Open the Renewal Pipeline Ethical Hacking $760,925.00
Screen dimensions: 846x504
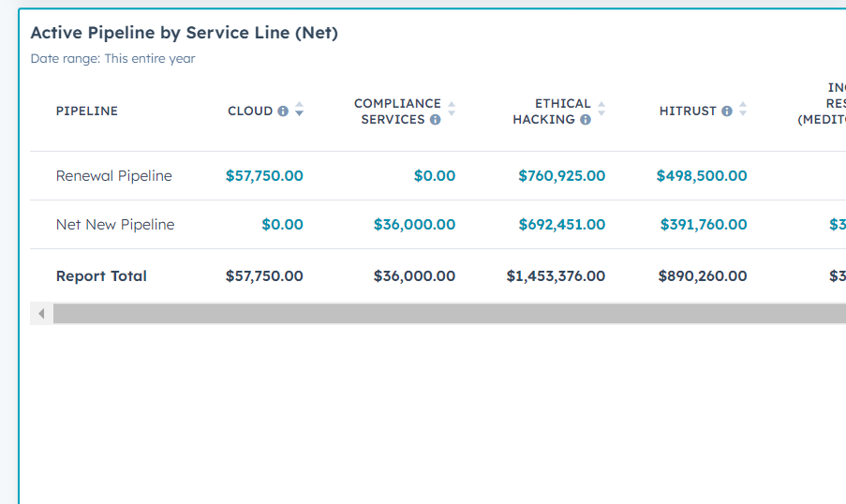click(x=561, y=176)
